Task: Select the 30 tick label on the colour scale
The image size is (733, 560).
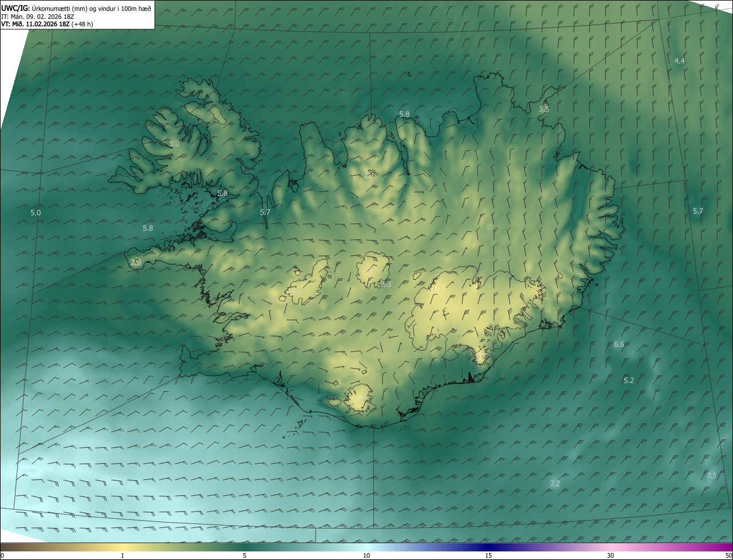Action: click(x=610, y=555)
